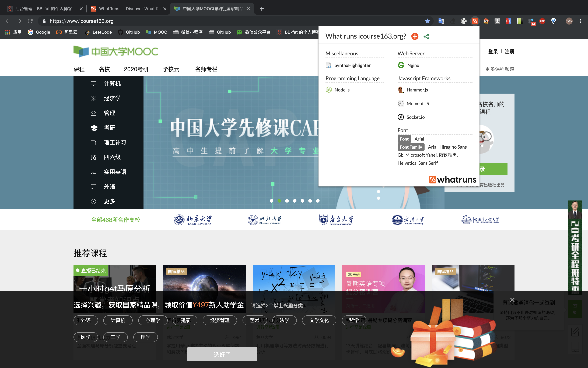Open Chrome's three-dot menu

coord(580,21)
